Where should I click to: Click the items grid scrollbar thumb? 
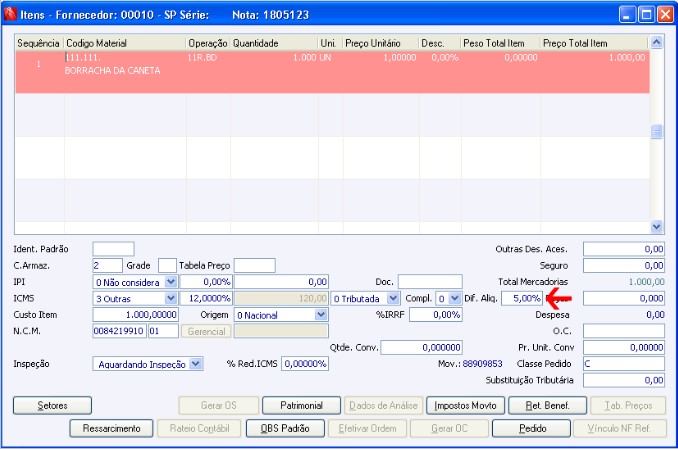(x=656, y=131)
